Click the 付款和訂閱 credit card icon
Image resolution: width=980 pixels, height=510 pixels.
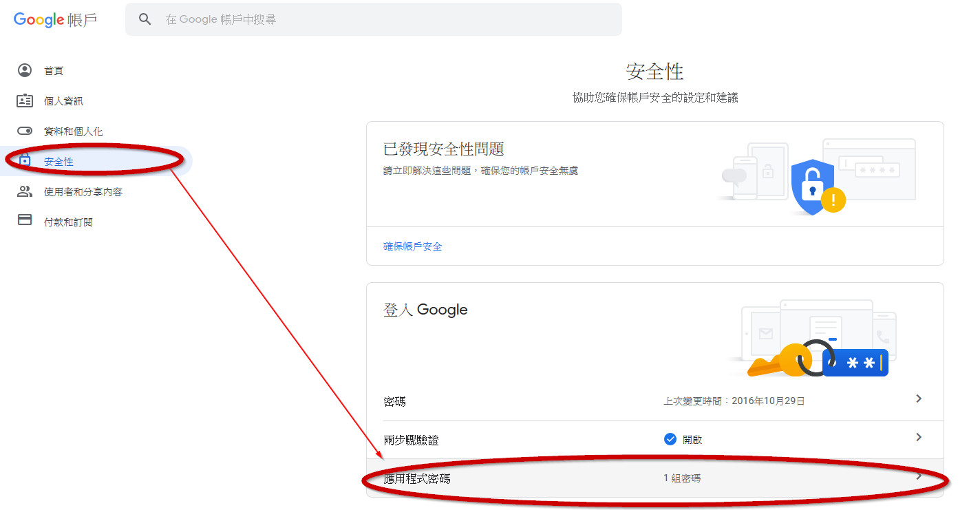pos(25,222)
